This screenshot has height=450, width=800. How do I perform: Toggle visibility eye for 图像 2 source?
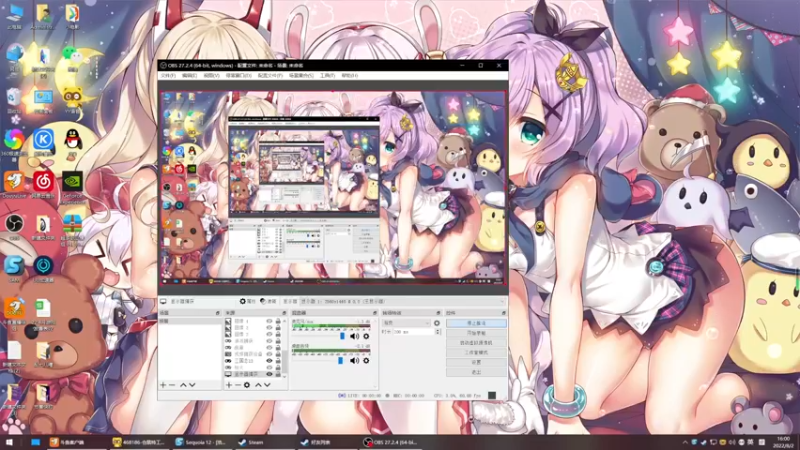(269, 328)
